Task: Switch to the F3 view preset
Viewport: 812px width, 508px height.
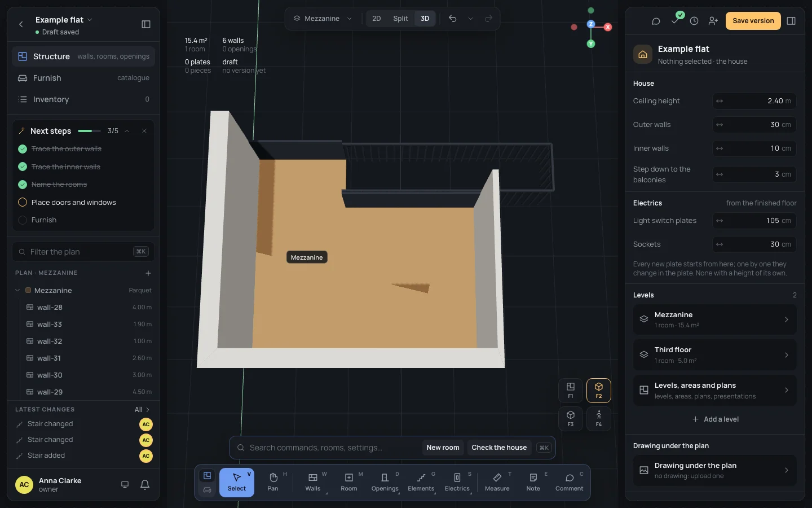Action: (x=571, y=418)
